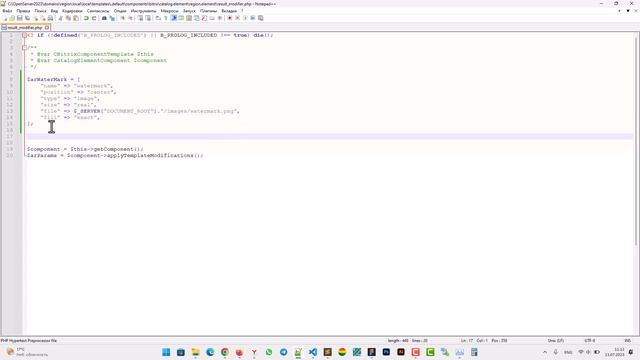Toggle horizontal scroll synchronization
This screenshot has height=360, width=640.
pos(148,18)
